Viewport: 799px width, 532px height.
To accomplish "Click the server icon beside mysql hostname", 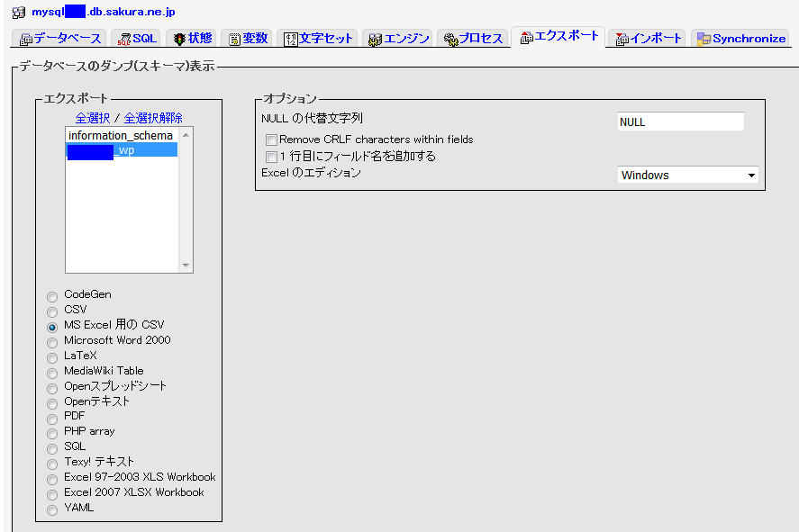I will click(x=19, y=13).
